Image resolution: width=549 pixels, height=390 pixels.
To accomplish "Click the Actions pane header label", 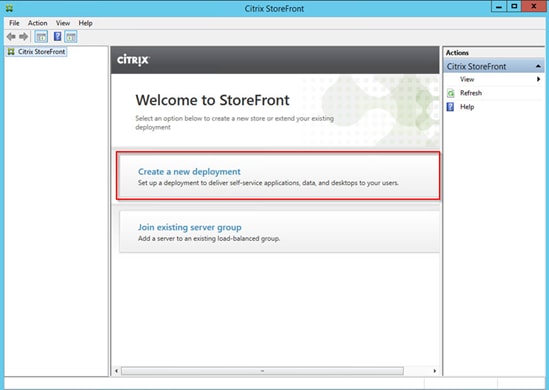I will click(x=457, y=53).
